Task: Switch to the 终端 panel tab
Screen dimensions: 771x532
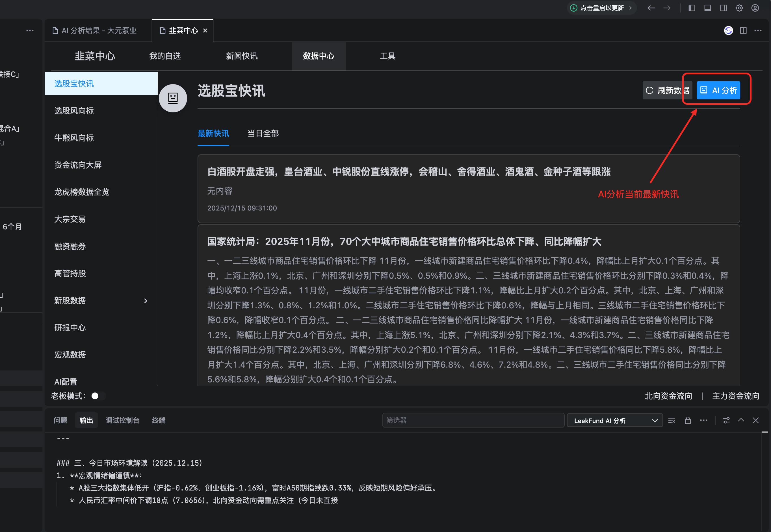Action: [x=159, y=420]
